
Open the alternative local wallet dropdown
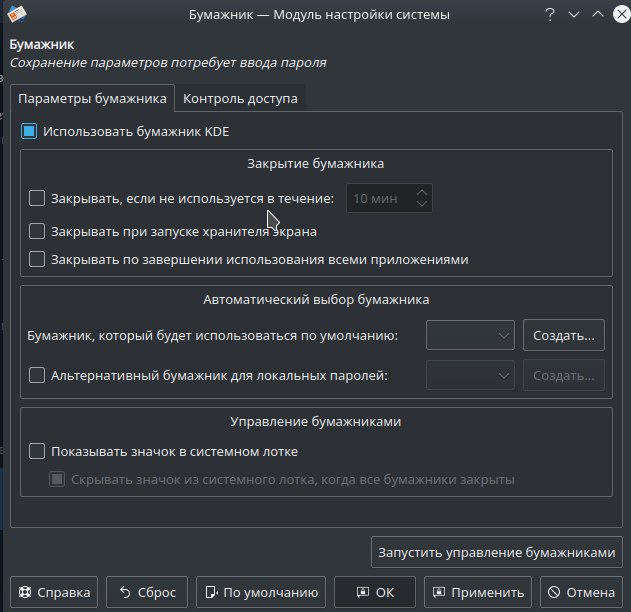click(x=470, y=375)
